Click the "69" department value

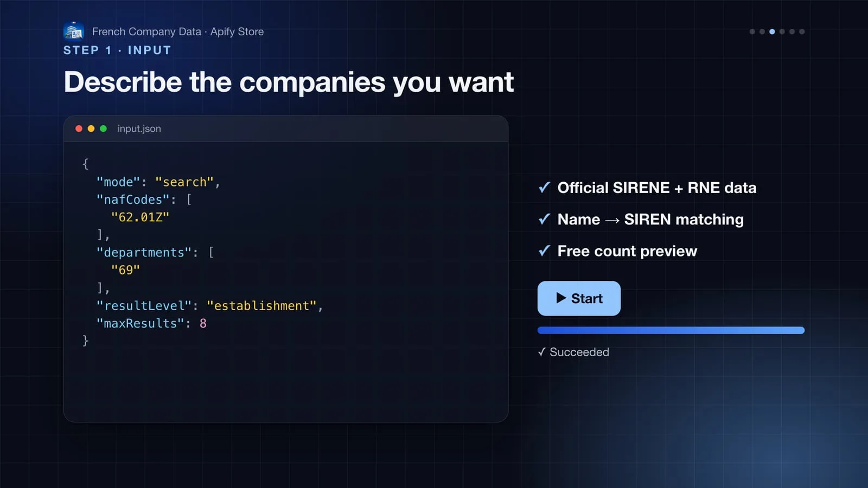(125, 270)
